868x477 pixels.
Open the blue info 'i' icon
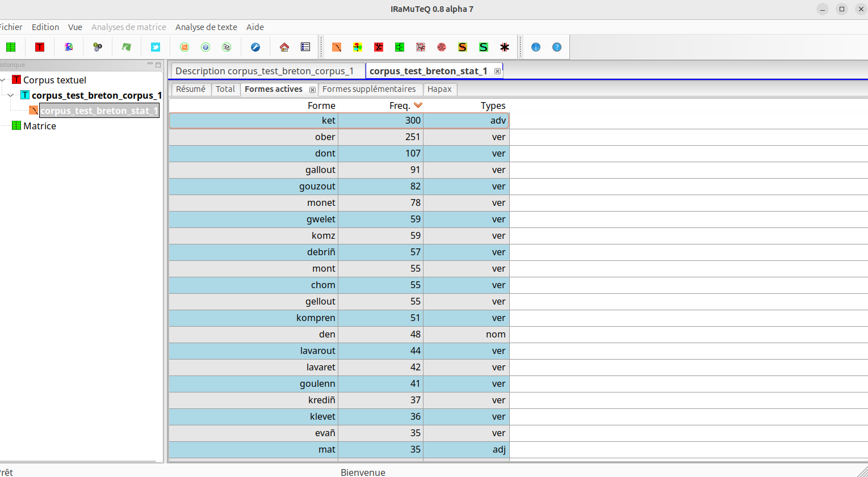tap(536, 47)
